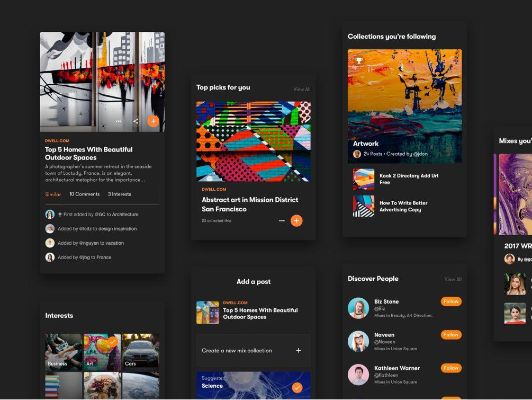Image resolution: width=532 pixels, height=400 pixels.
Task: Click the plus icon beside Create new mix
Action: [x=299, y=350]
